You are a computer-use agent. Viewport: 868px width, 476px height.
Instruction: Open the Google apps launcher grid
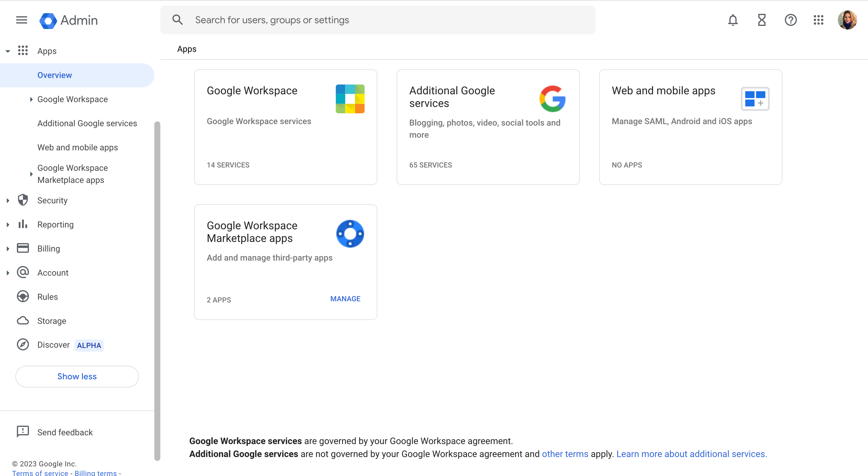click(x=819, y=20)
